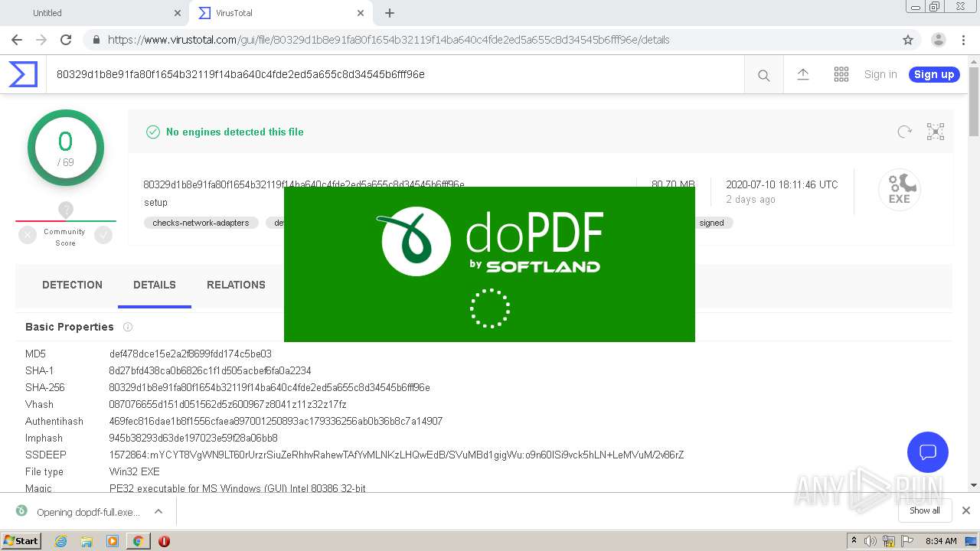This screenshot has width=980, height=551.
Task: Click the browser forward arrow
Action: pyautogui.click(x=41, y=40)
